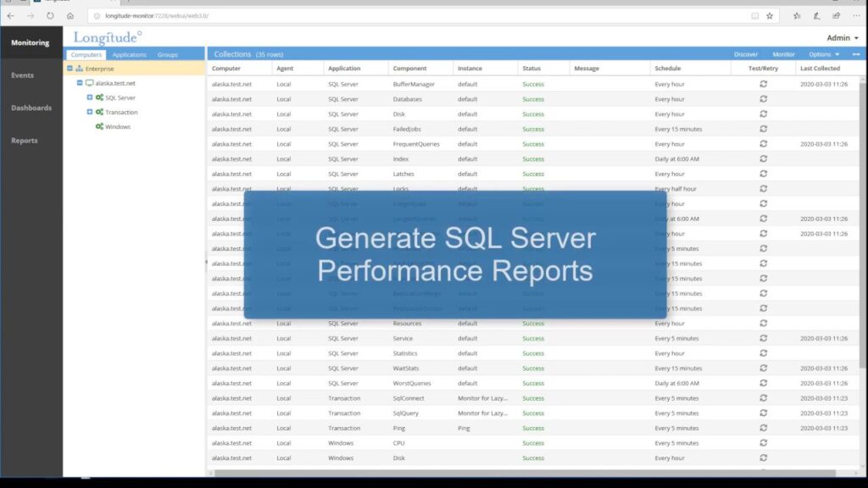Go to the browser home page
This screenshot has height=488, width=868.
70,15
